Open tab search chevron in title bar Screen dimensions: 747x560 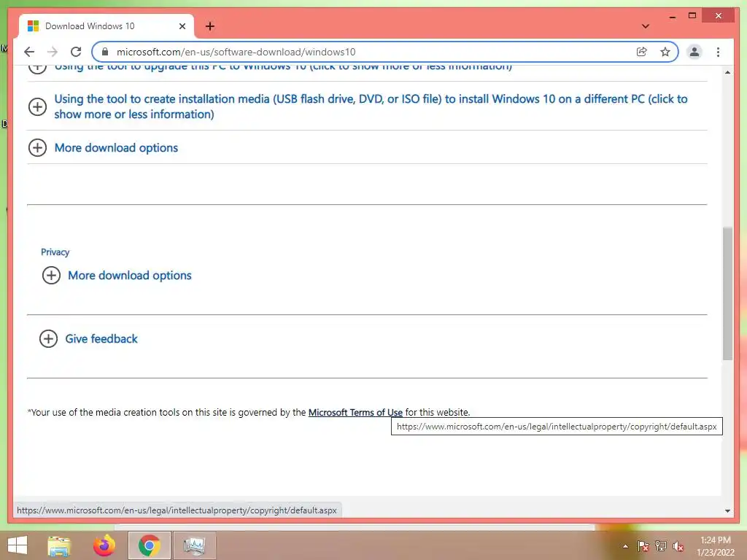click(x=645, y=26)
